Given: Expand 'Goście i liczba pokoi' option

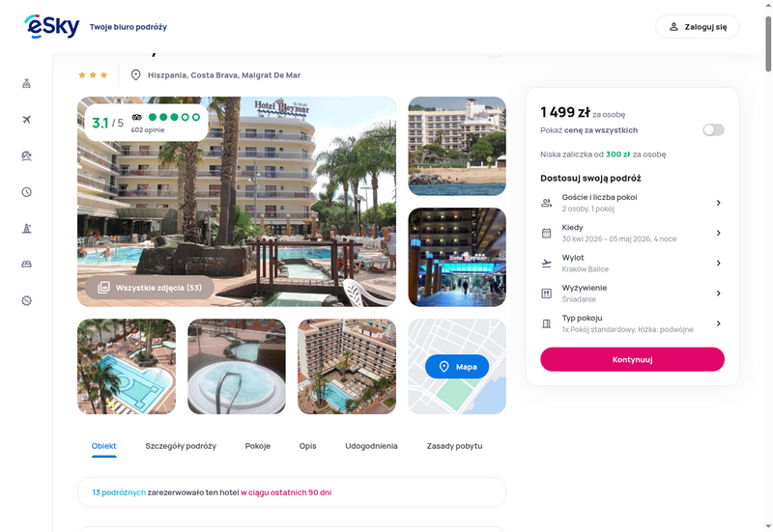Looking at the screenshot, I should tap(632, 203).
